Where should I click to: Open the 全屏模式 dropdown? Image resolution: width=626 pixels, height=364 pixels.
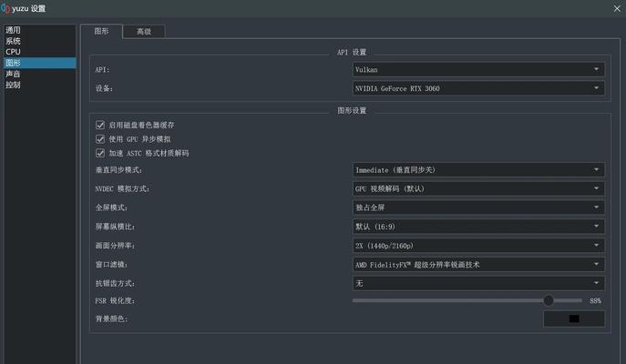(478, 207)
